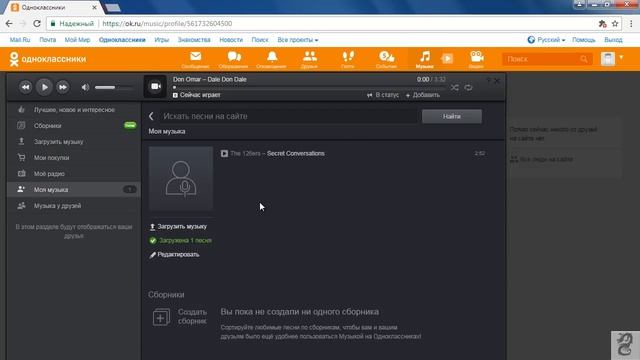Open the Русский language dropdown
Image resolution: width=640 pixels, height=360 pixels.
pos(546,40)
